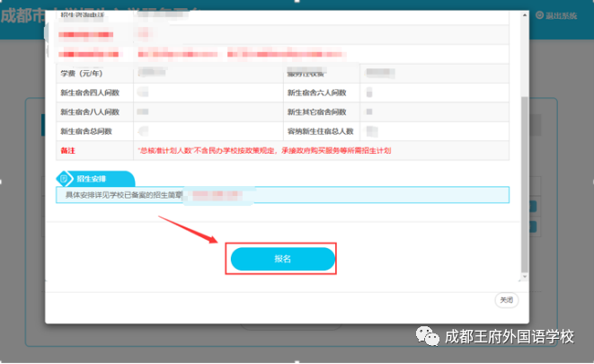Click the exit icon beside 退出系统

coord(539,15)
